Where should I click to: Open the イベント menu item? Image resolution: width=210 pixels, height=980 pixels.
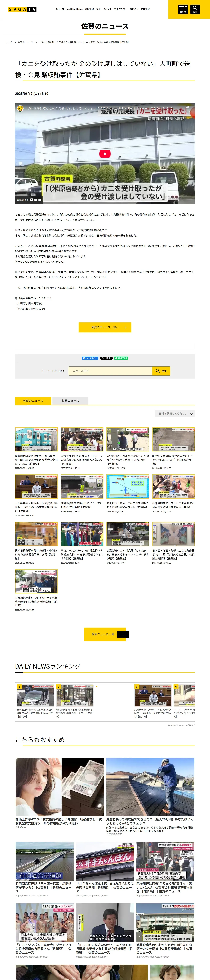pyautogui.click(x=107, y=9)
